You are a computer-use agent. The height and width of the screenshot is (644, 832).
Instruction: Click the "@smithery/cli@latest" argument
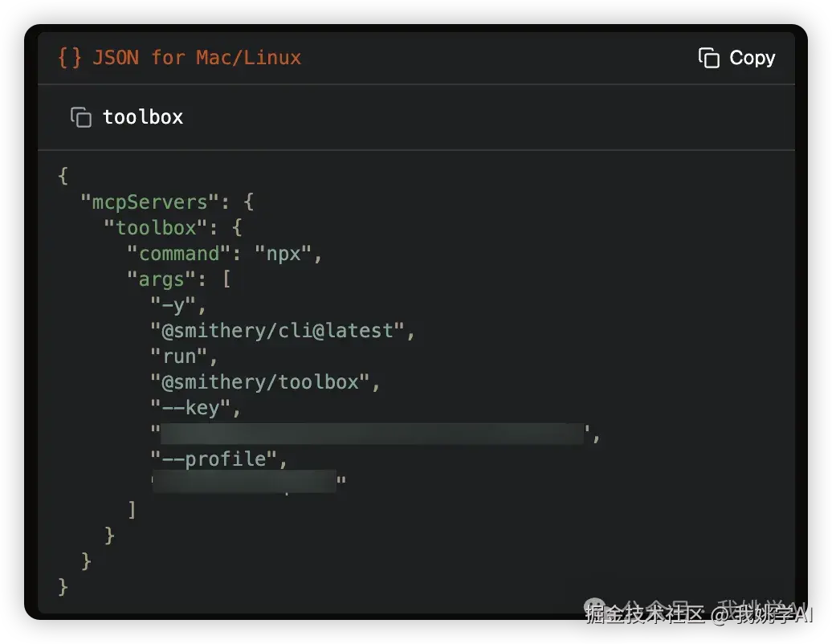[x=283, y=331]
